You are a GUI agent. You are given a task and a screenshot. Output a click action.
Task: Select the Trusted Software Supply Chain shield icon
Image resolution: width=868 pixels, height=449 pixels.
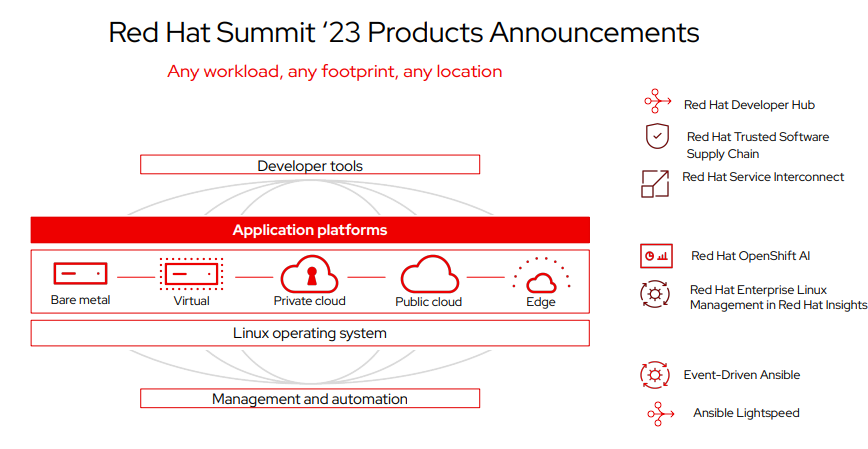coord(656,135)
